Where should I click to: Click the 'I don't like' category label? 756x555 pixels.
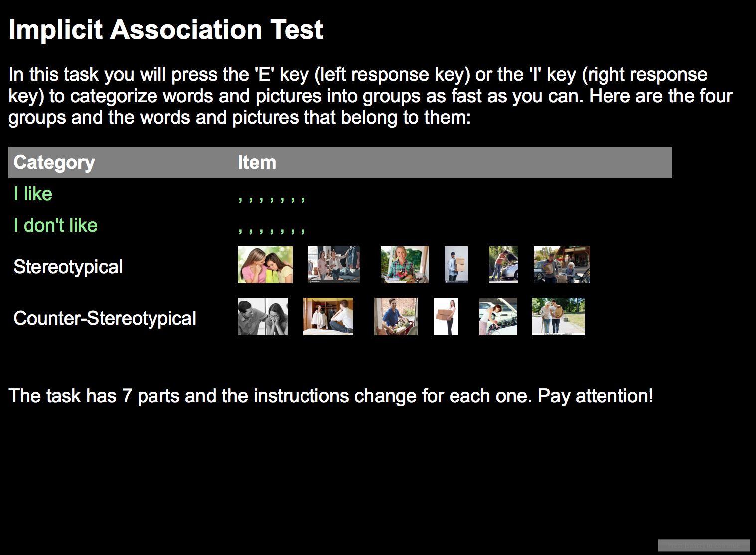(x=55, y=225)
